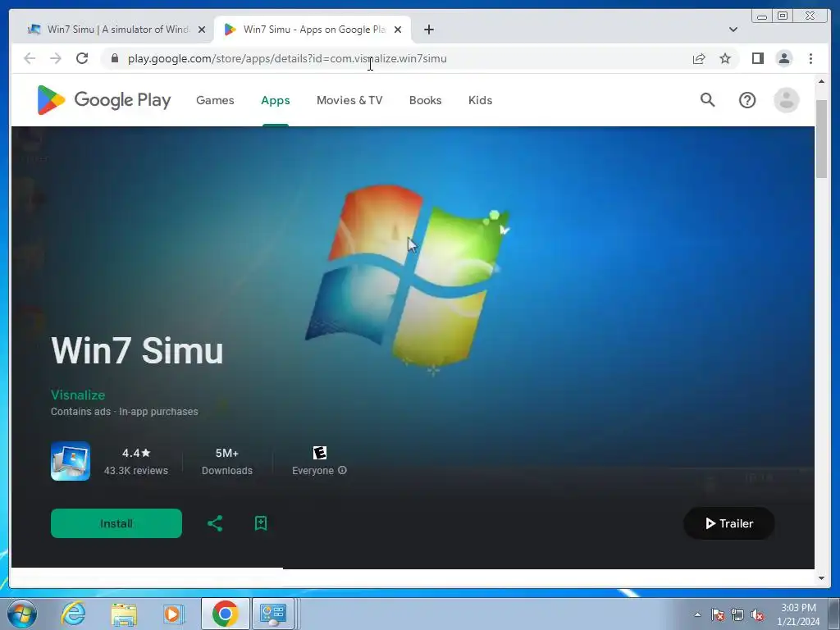The width and height of the screenshot is (840, 630).
Task: Close the Google Play tab
Action: point(398,30)
